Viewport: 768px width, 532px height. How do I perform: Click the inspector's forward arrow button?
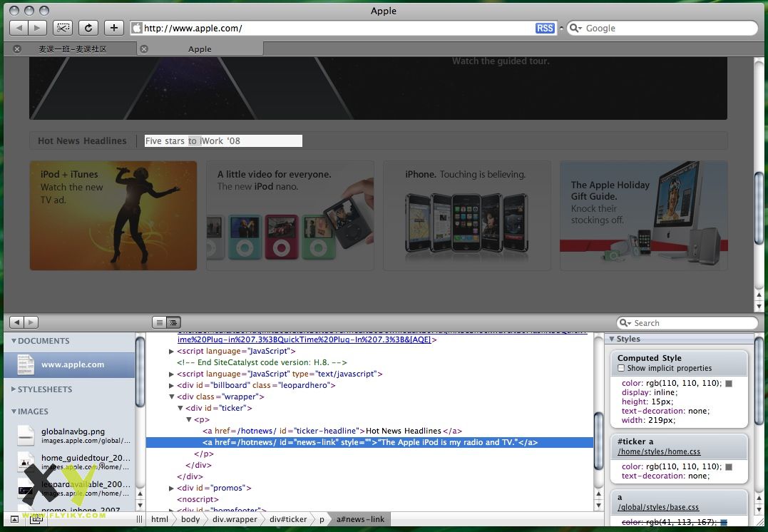click(31, 322)
